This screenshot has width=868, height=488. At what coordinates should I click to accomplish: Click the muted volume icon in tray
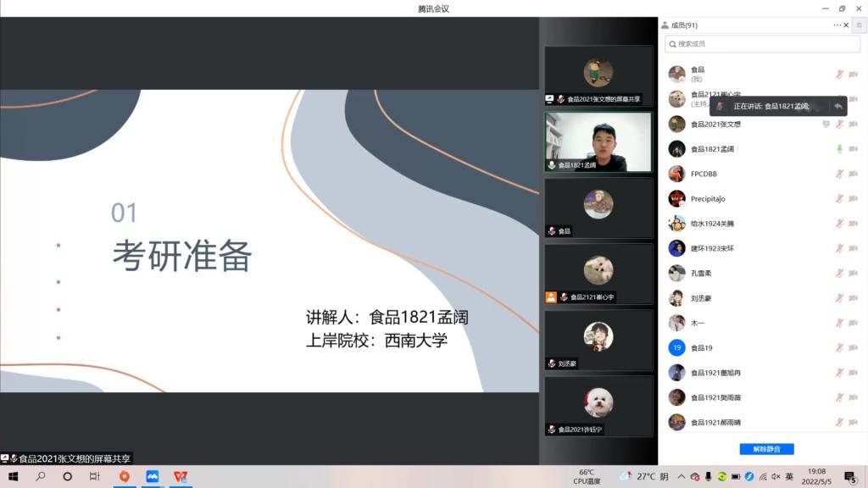pos(776,476)
